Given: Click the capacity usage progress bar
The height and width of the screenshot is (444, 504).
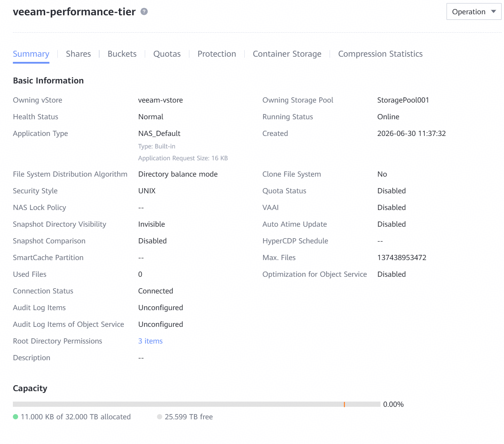Looking at the screenshot, I should 196,404.
